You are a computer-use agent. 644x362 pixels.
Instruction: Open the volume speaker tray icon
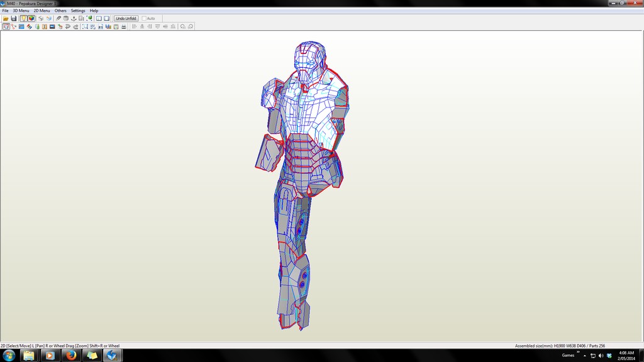pyautogui.click(x=601, y=356)
